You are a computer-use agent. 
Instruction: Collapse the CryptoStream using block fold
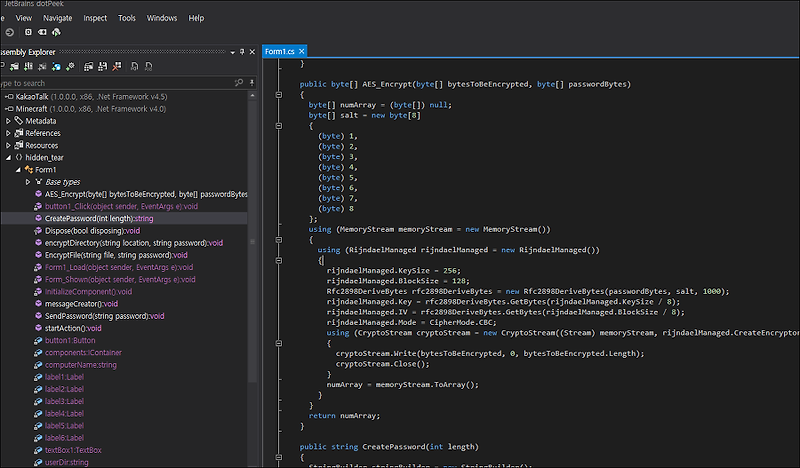[x=279, y=343]
